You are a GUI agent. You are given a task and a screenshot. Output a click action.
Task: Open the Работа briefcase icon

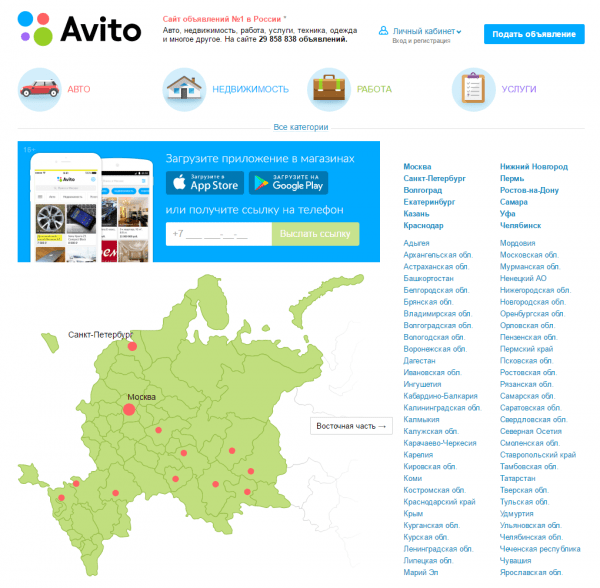(329, 90)
